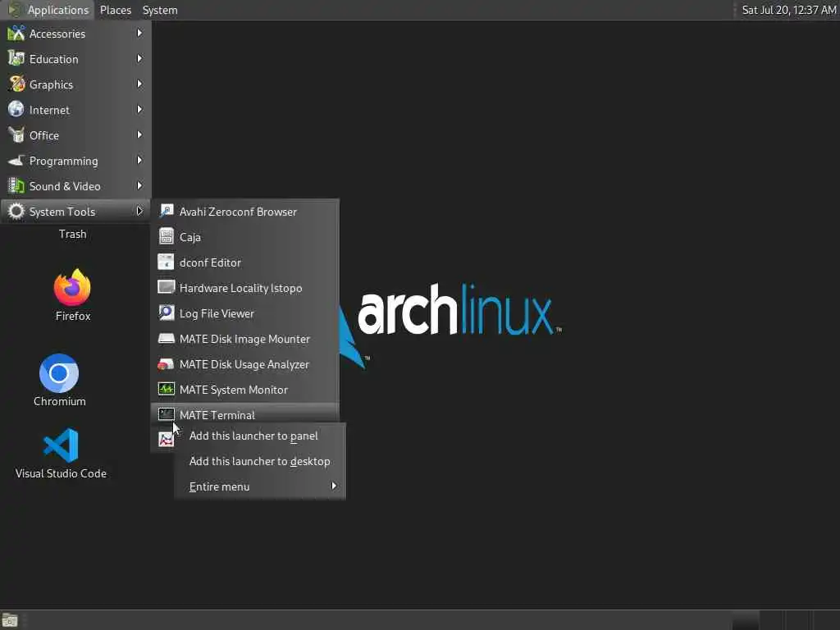This screenshot has height=630, width=840.
Task: Click the Accessories category icon
Action: (x=16, y=33)
